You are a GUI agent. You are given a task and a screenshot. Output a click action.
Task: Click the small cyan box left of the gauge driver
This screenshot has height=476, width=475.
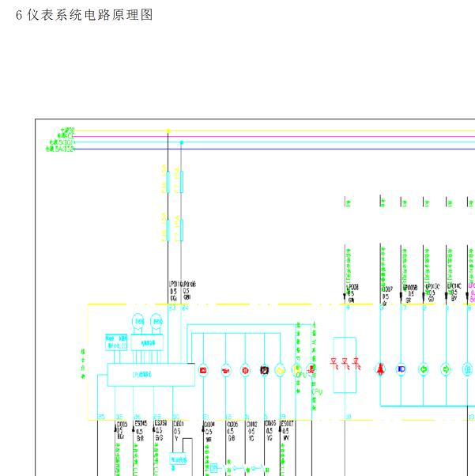point(116,342)
